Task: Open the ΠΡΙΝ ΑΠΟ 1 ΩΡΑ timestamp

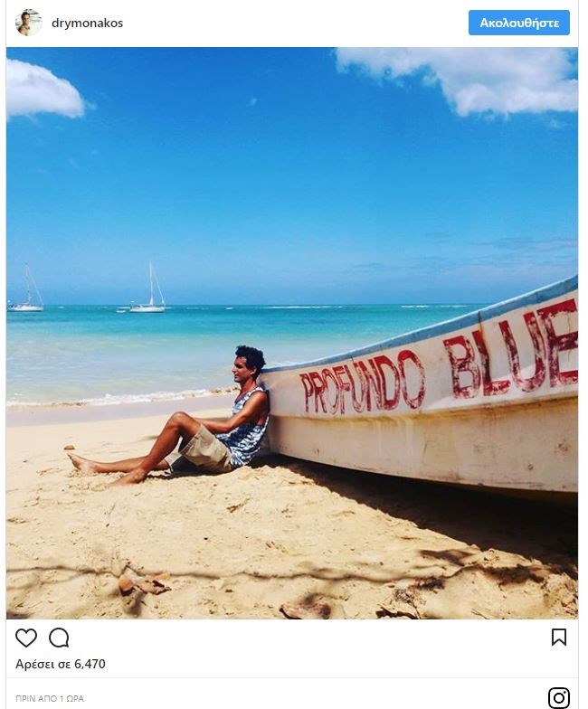Action: pyautogui.click(x=50, y=698)
